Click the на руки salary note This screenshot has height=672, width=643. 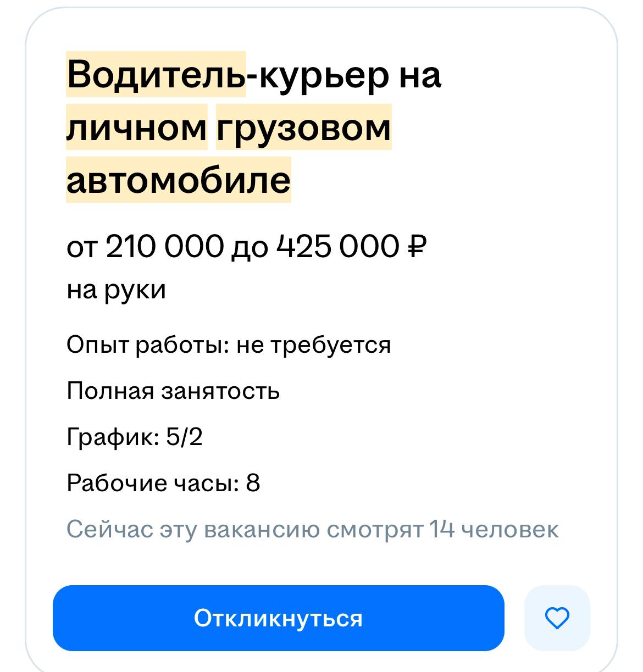tap(116, 290)
